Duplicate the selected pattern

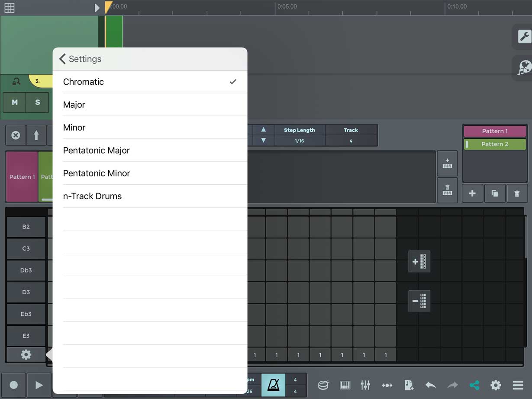[495, 193]
